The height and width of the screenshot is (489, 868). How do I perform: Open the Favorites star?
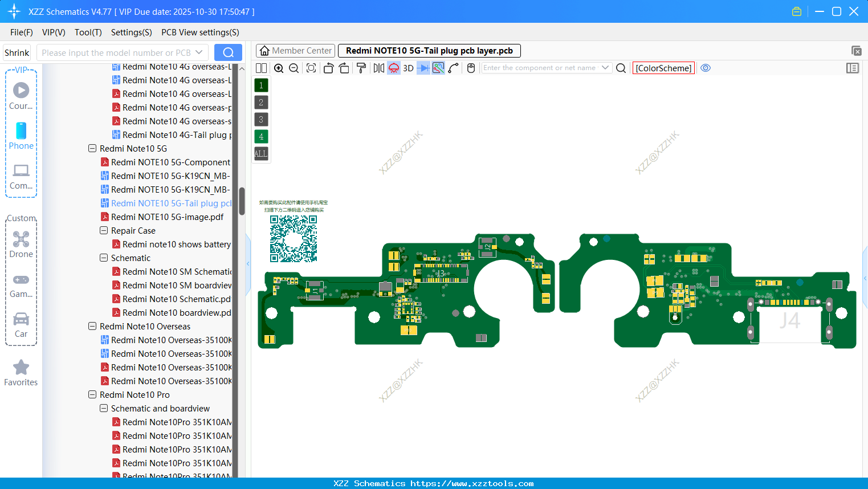pyautogui.click(x=21, y=373)
